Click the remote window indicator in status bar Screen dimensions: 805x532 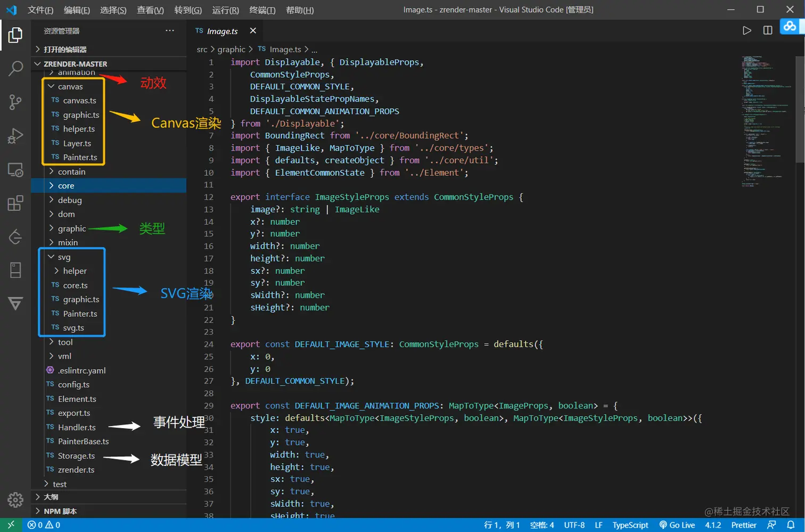coord(11,525)
